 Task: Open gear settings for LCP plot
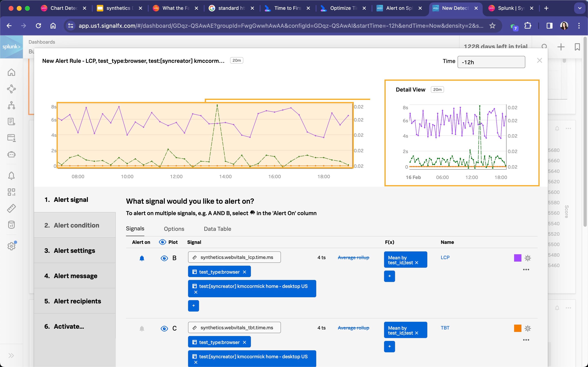pyautogui.click(x=528, y=258)
